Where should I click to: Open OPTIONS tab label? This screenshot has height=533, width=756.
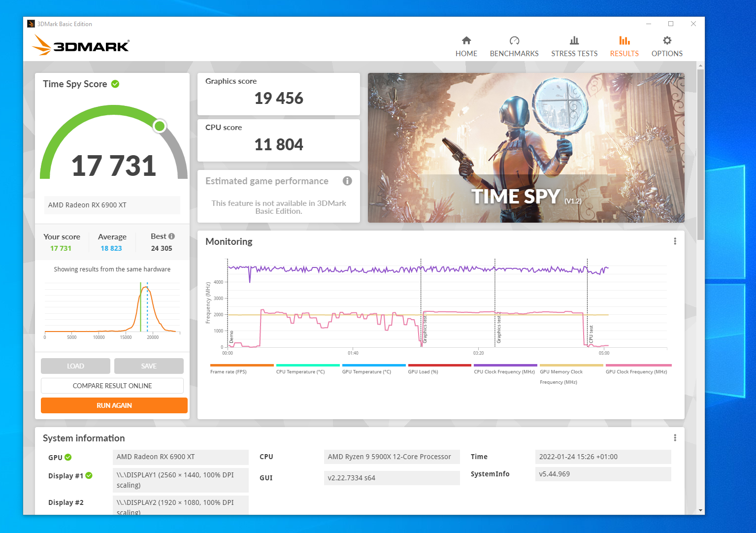tap(667, 53)
